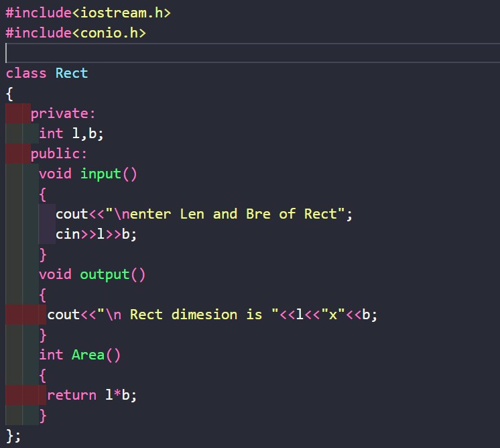Viewport: 500px width, 448px height.
Task: Click the opening brace below class Rect
Action: [9, 94]
